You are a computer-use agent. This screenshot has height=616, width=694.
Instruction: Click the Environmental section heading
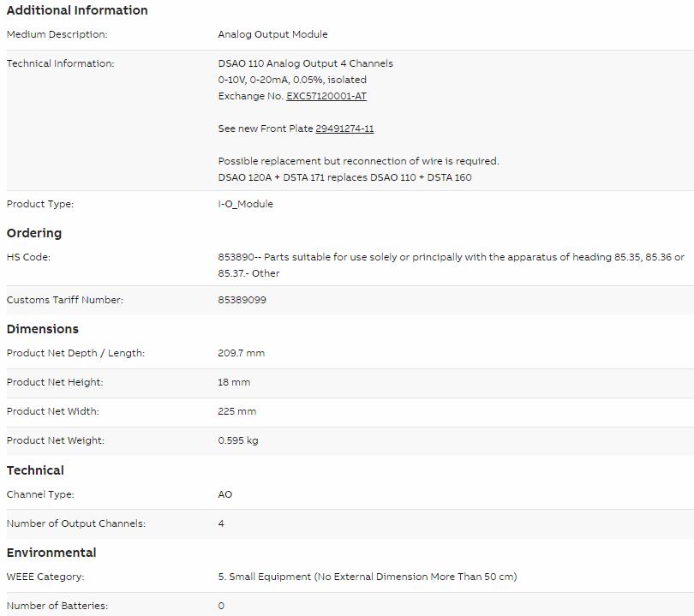click(51, 553)
